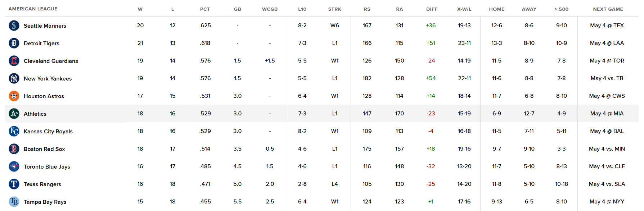Click the Cleveland Guardians logo icon
The image size is (644, 211).
pos(14,61)
